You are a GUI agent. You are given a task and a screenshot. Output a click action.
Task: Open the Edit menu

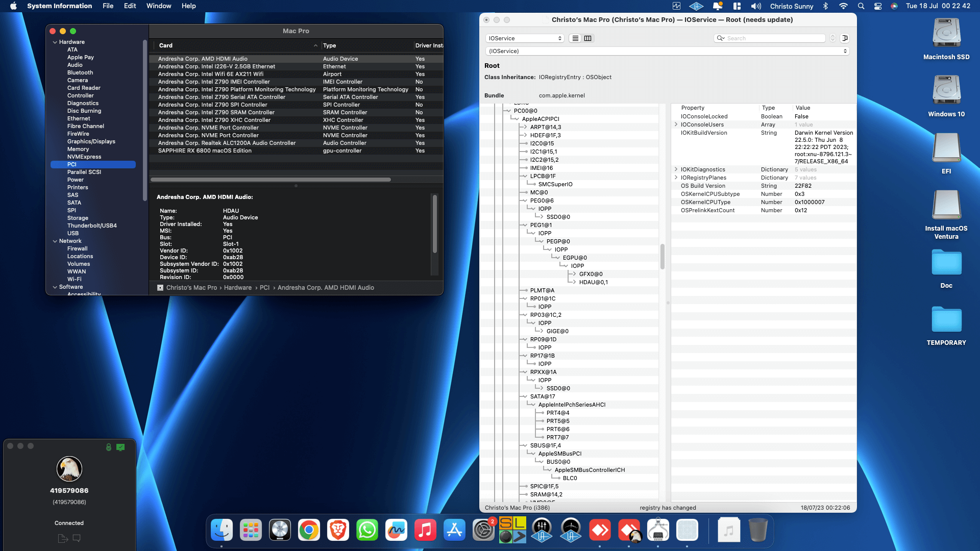pos(130,6)
